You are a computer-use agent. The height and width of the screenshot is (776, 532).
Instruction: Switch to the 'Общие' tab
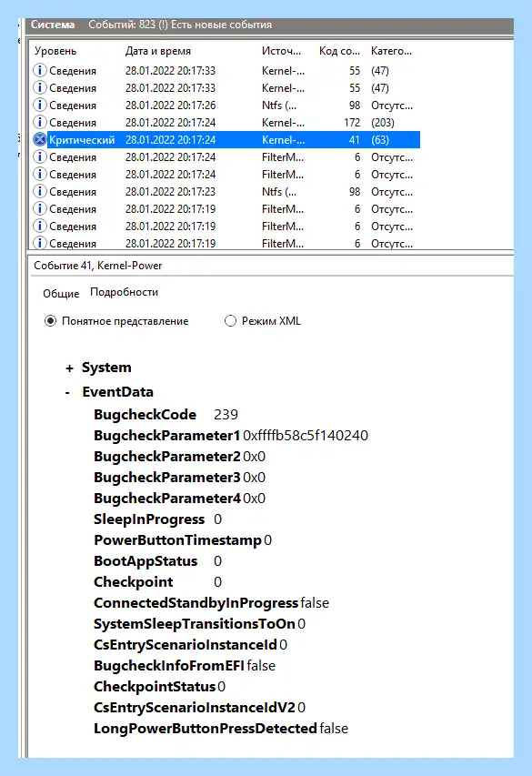pyautogui.click(x=61, y=294)
